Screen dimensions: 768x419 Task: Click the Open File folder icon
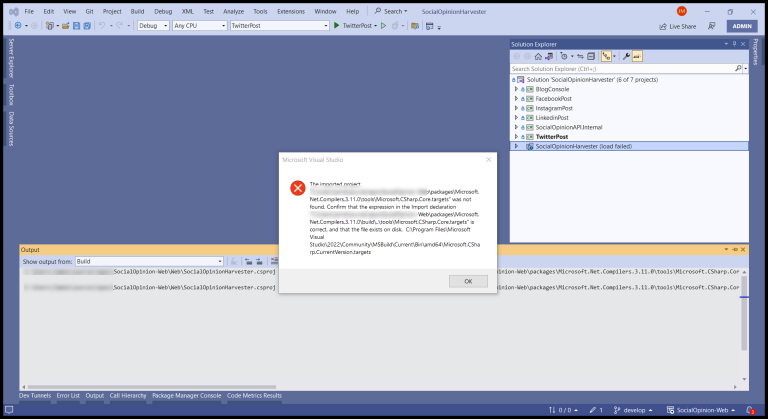click(x=65, y=25)
